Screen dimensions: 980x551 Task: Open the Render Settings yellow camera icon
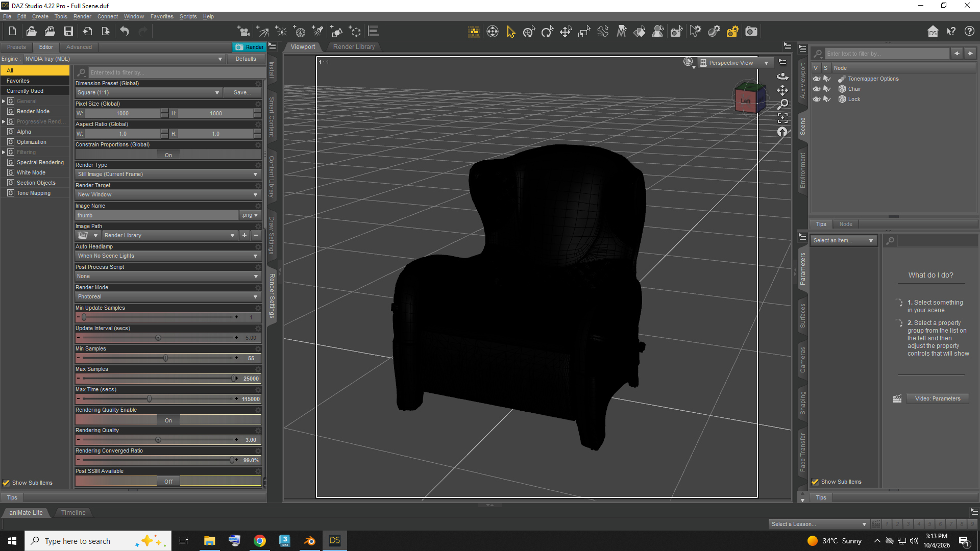[732, 32]
